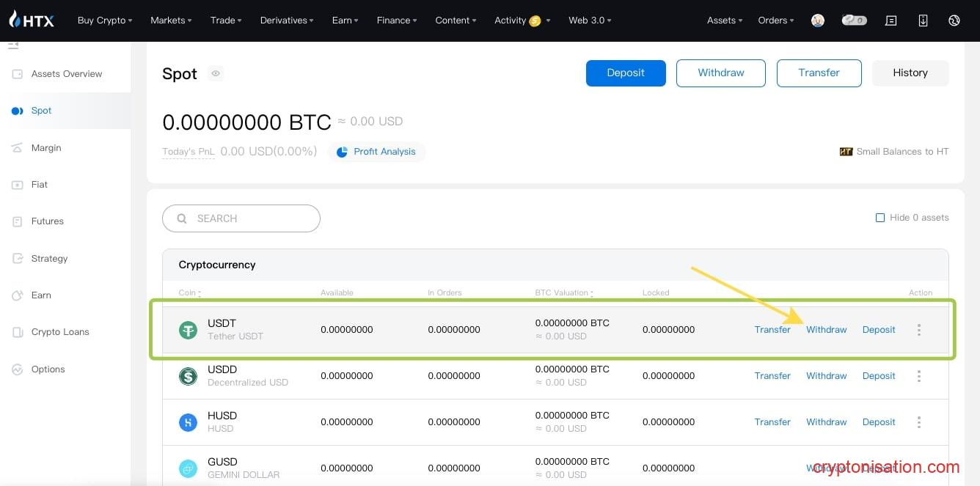This screenshot has height=486, width=980.
Task: Click Withdraw link in USDT row
Action: pos(826,330)
